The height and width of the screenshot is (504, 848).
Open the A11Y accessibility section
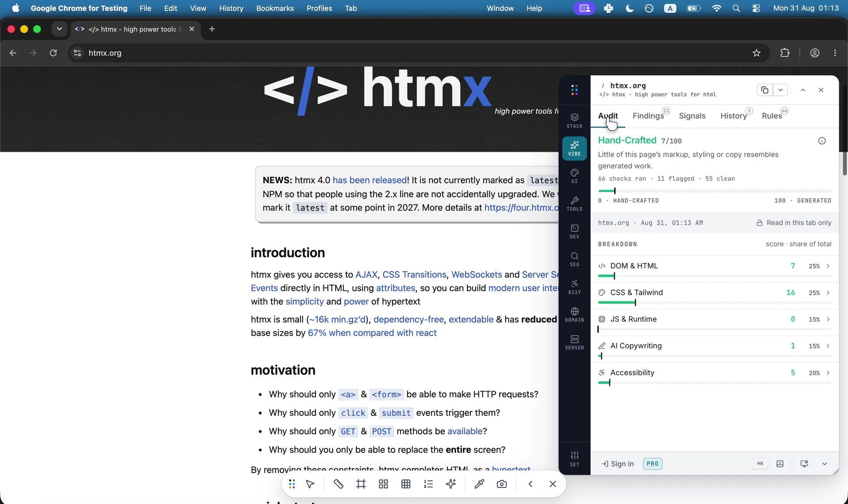tap(574, 287)
